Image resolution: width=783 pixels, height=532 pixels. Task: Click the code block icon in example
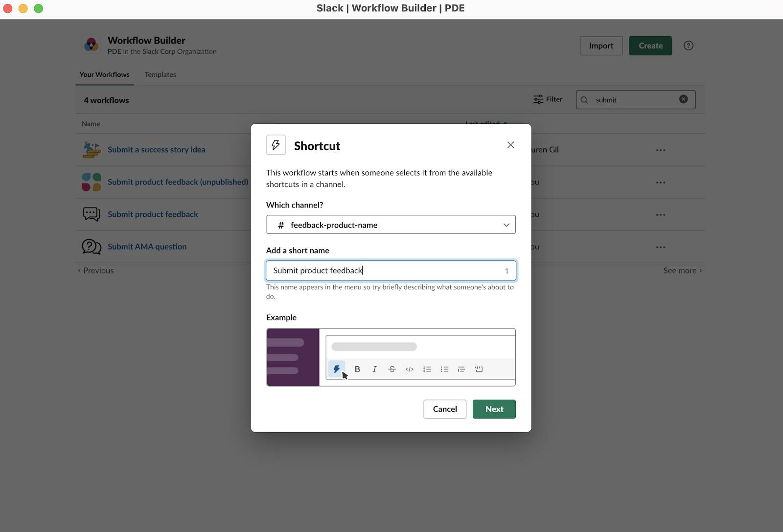coord(479,369)
